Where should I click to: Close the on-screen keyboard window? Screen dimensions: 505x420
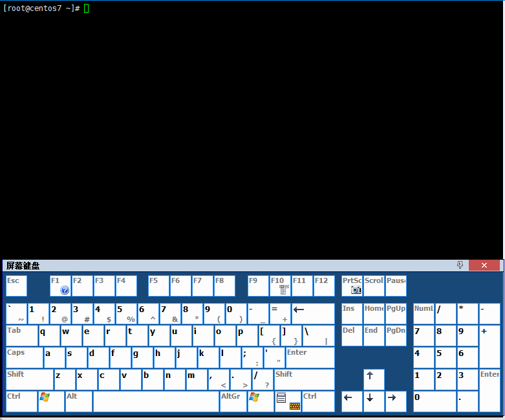[484, 265]
